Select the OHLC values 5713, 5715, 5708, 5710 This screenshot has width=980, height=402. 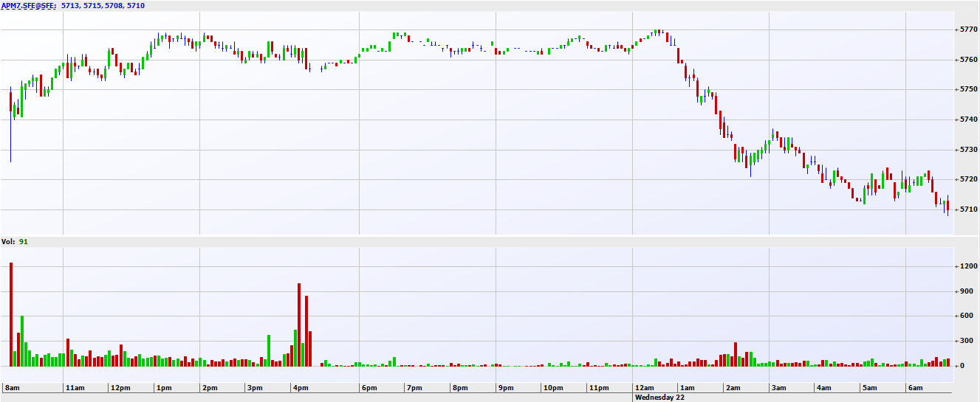[103, 5]
